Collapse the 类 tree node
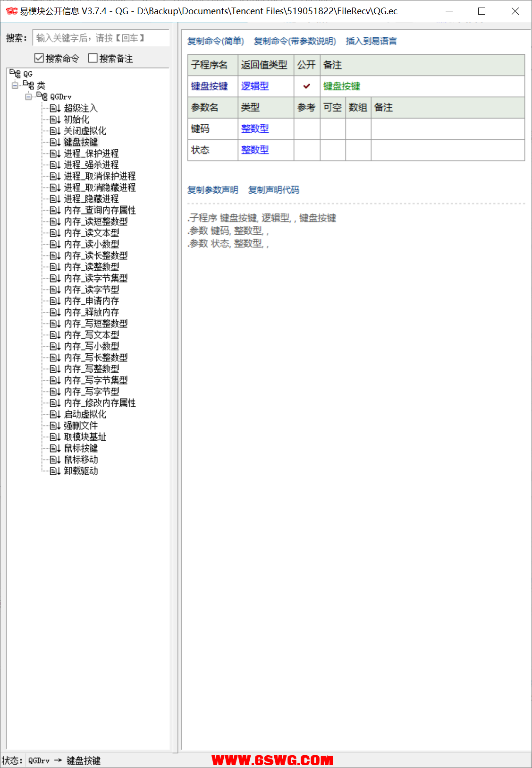 15,85
